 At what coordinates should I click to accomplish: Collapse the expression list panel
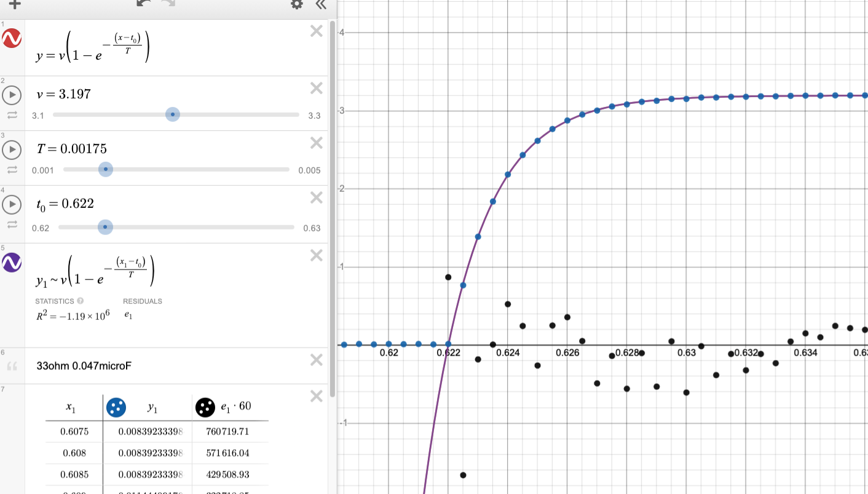(x=320, y=4)
